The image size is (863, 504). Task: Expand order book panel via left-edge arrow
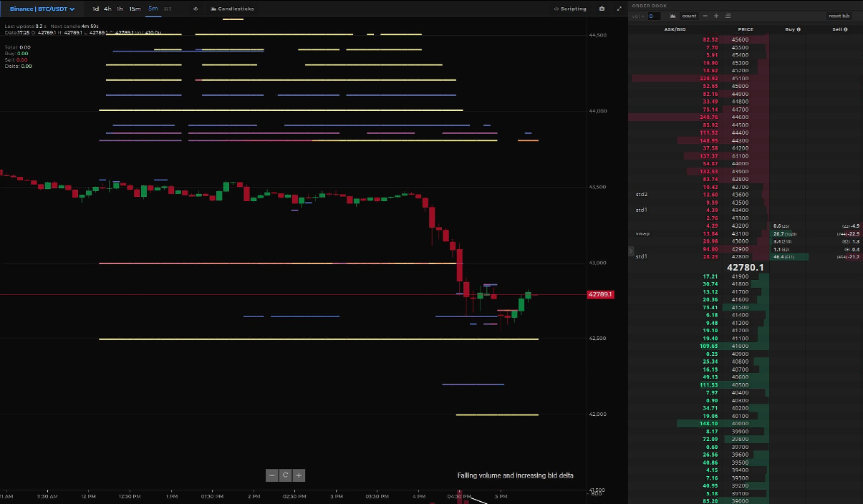[630, 251]
